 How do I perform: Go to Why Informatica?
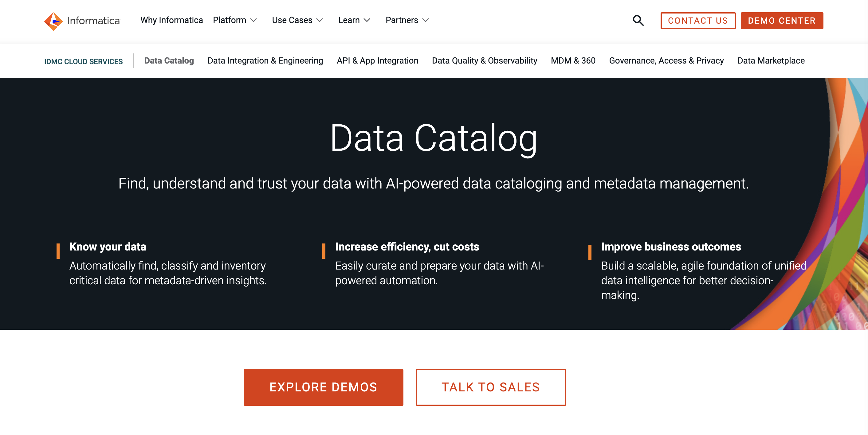click(171, 20)
